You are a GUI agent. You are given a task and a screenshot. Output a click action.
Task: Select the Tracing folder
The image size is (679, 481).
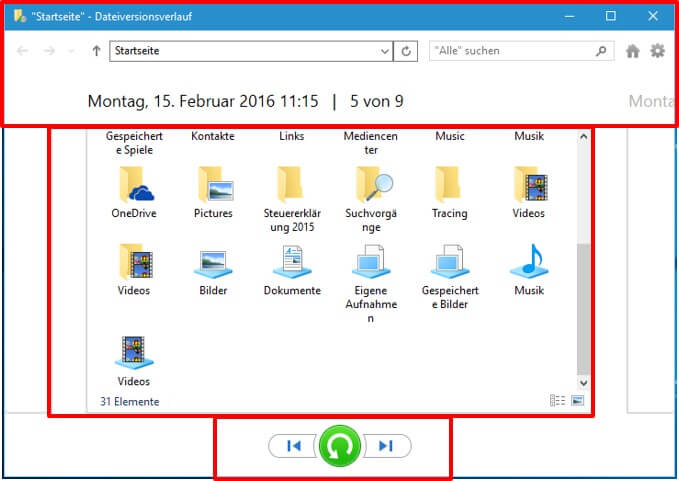tap(449, 193)
